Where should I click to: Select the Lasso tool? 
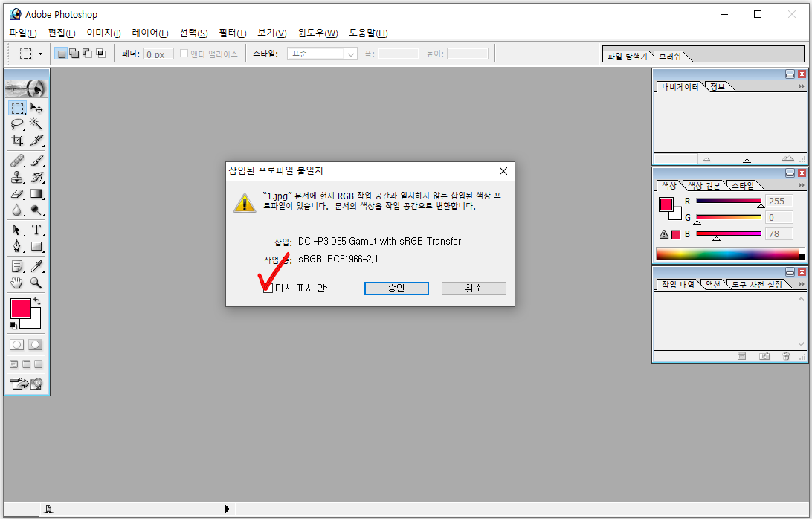click(x=17, y=123)
